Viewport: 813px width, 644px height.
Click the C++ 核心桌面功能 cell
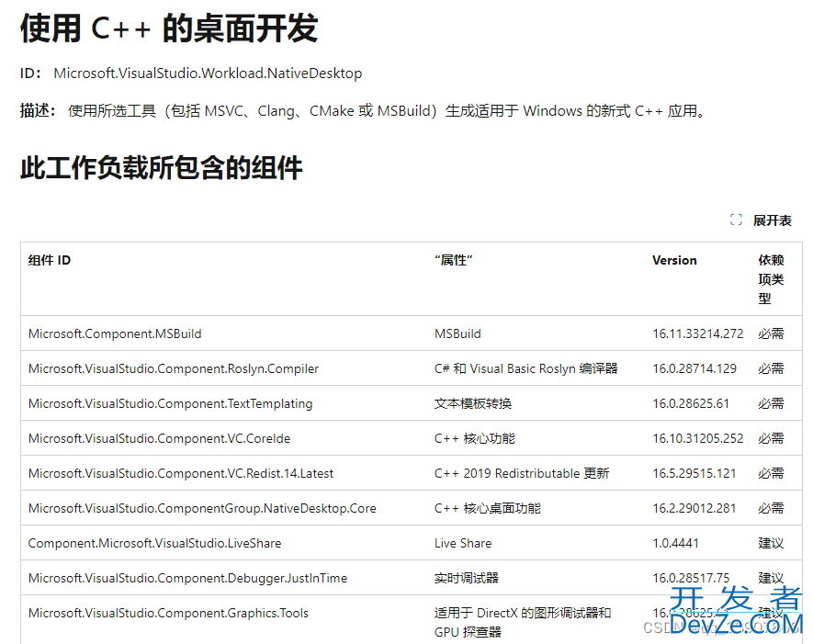pyautogui.click(x=488, y=508)
